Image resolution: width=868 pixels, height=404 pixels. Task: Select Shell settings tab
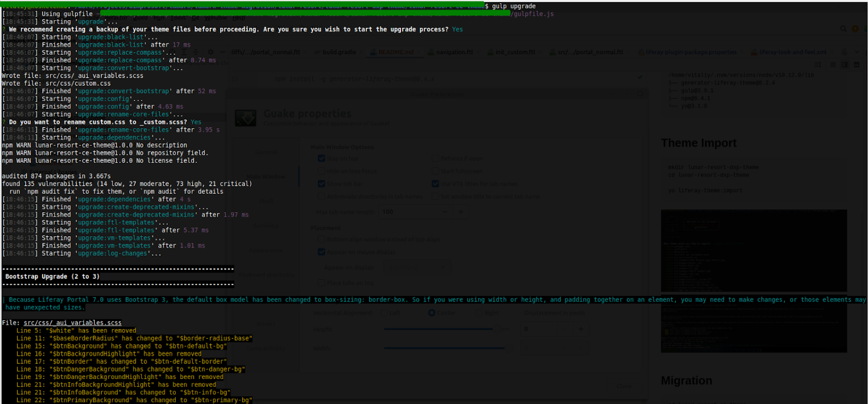pos(266,201)
